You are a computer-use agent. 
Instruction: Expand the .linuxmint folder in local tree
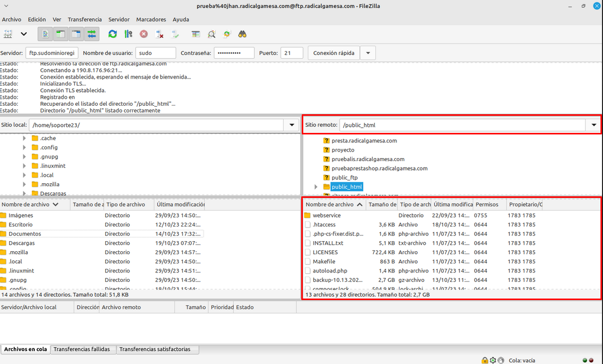click(x=24, y=166)
